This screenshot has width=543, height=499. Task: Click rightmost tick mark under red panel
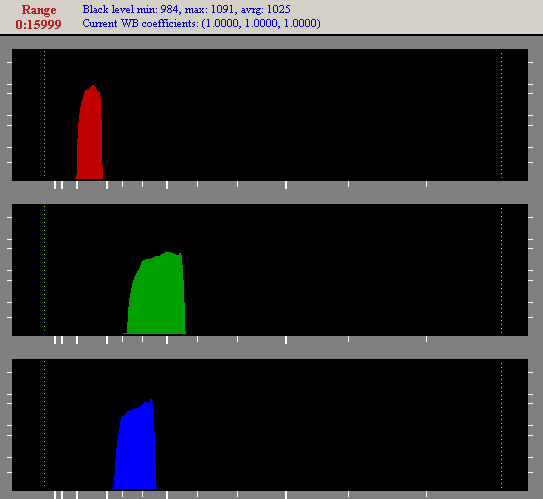pyautogui.click(x=426, y=184)
